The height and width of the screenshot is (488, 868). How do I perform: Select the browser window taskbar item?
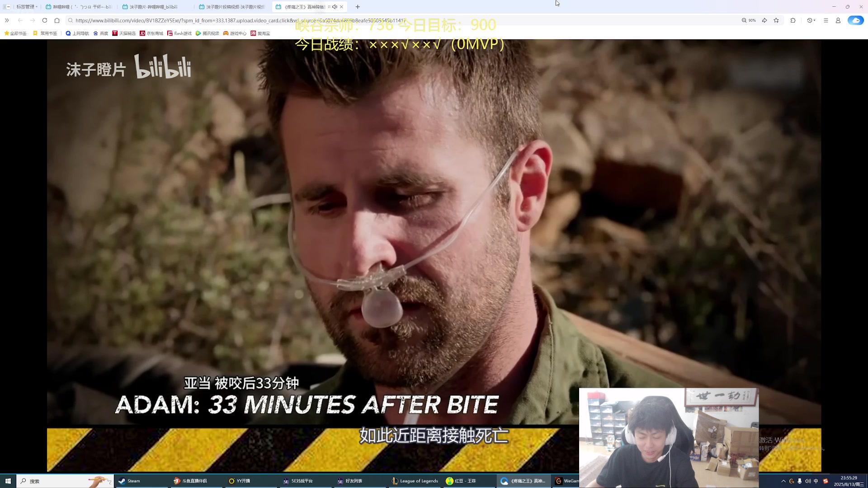tap(524, 481)
